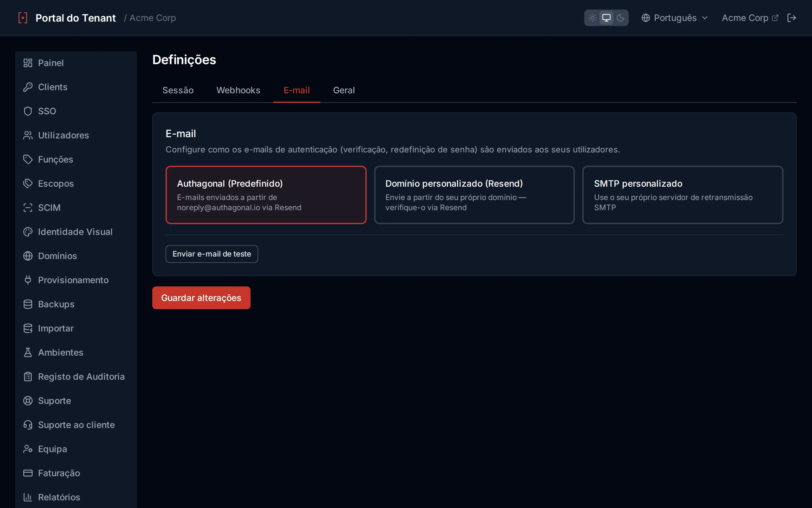
Task: Click the Funções tag icon
Action: (28, 159)
